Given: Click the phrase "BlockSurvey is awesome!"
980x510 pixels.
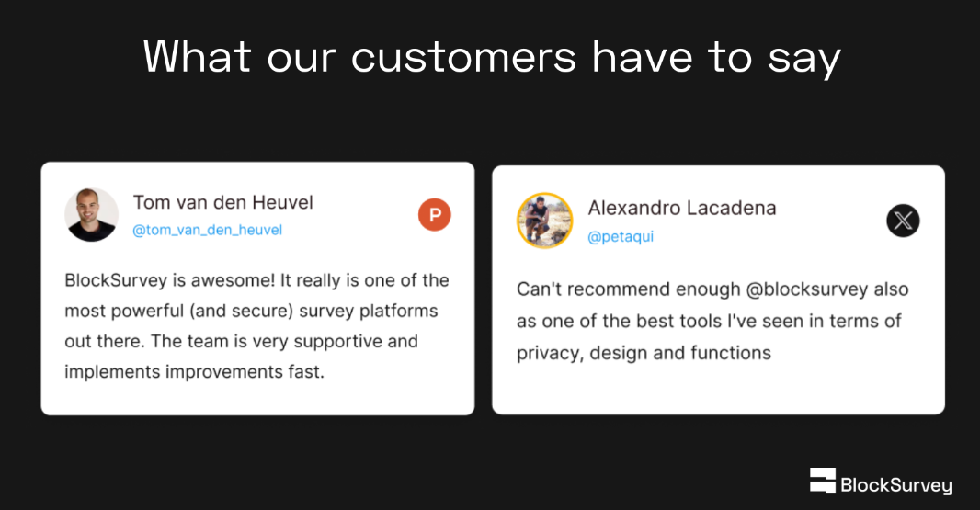Looking at the screenshot, I should pyautogui.click(x=169, y=280).
